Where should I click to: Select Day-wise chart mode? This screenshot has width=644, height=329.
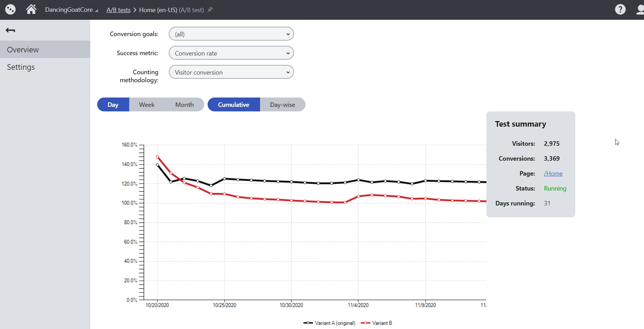click(282, 104)
